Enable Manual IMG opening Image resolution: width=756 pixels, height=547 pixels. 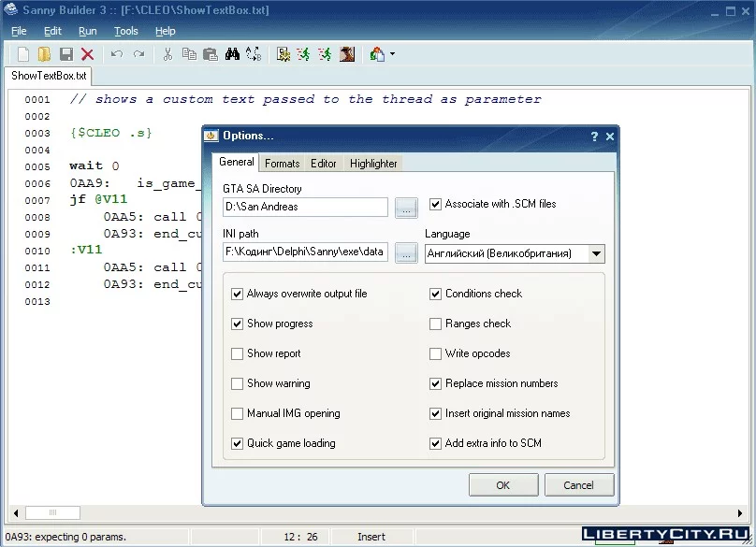point(237,413)
